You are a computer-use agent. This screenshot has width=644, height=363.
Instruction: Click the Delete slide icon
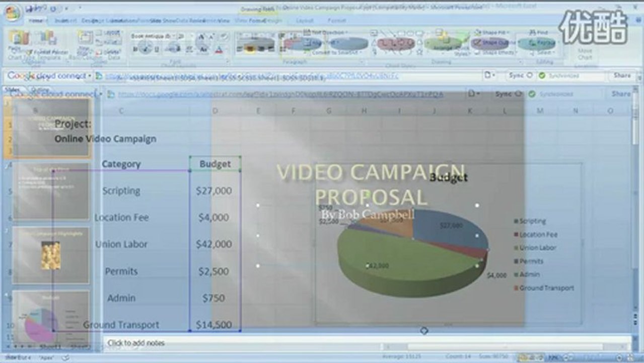(99, 52)
